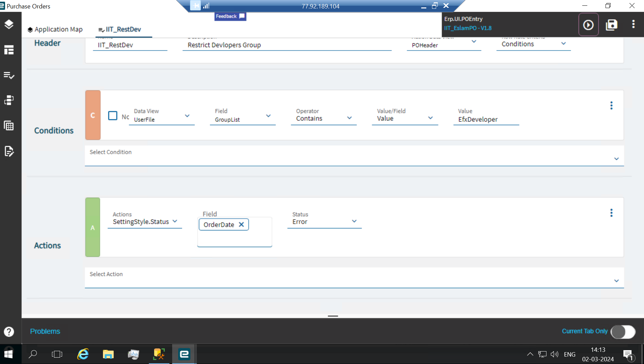644x364 pixels.
Task: Click the Description input showing Restrict Devlopers Group
Action: tap(287, 45)
